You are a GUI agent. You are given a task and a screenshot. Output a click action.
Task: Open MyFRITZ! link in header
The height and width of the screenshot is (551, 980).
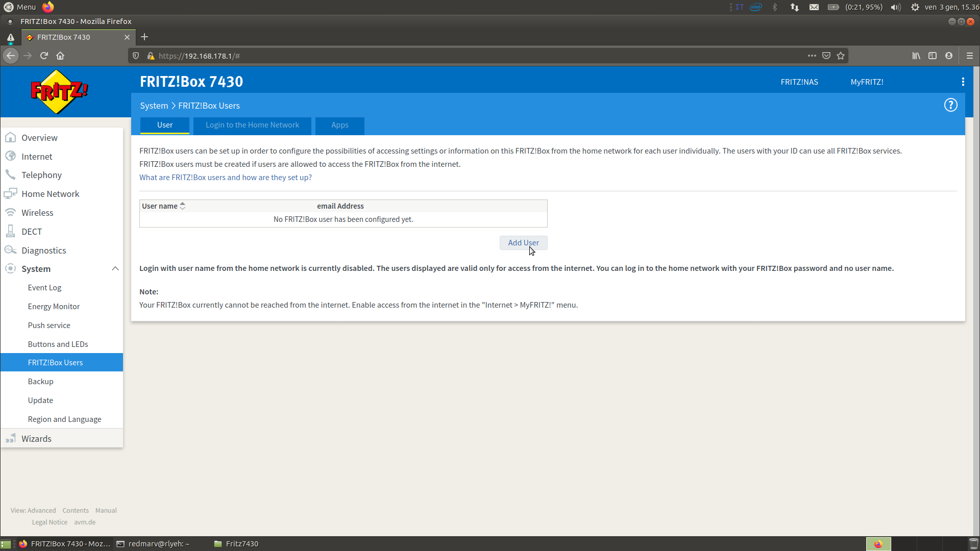pos(867,82)
